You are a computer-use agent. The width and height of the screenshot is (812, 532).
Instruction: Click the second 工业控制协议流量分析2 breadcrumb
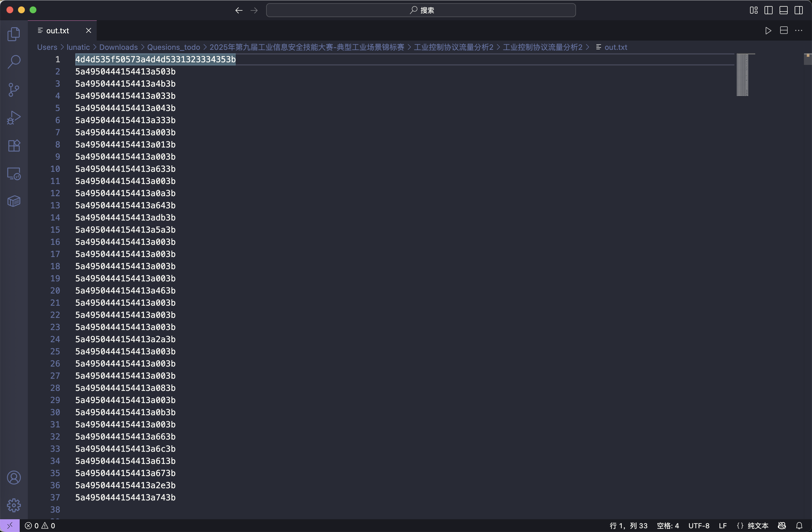[542, 47]
